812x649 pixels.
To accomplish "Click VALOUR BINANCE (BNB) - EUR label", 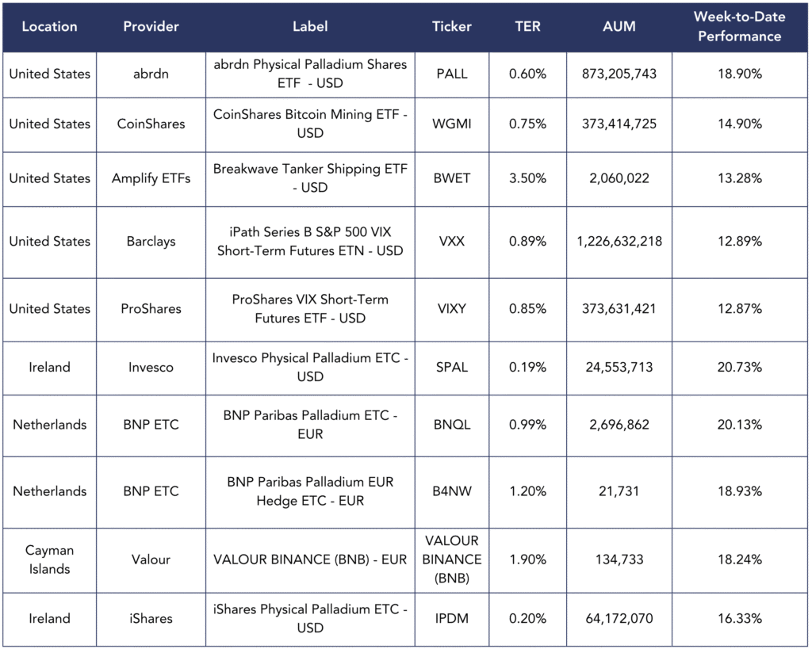I will (309, 559).
